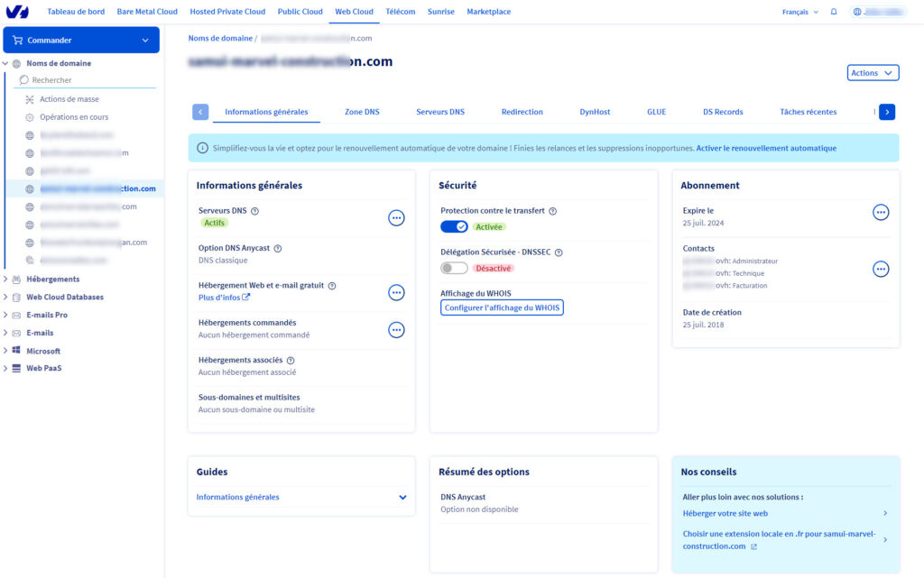Switch to the Serveurs DNS tab

[440, 112]
